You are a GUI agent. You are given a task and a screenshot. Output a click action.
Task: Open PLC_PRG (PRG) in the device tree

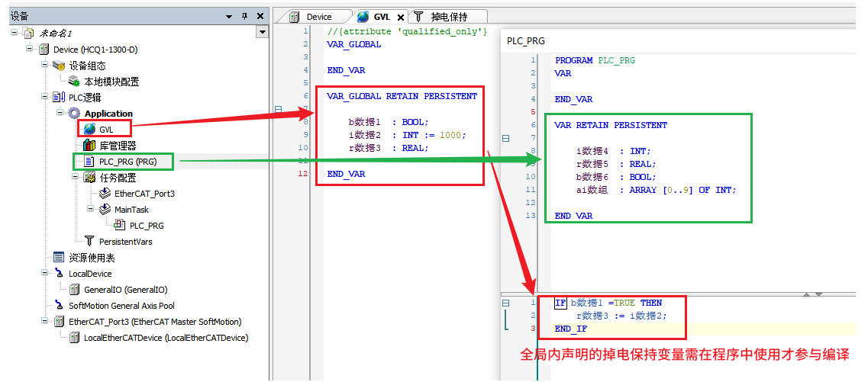coord(127,162)
